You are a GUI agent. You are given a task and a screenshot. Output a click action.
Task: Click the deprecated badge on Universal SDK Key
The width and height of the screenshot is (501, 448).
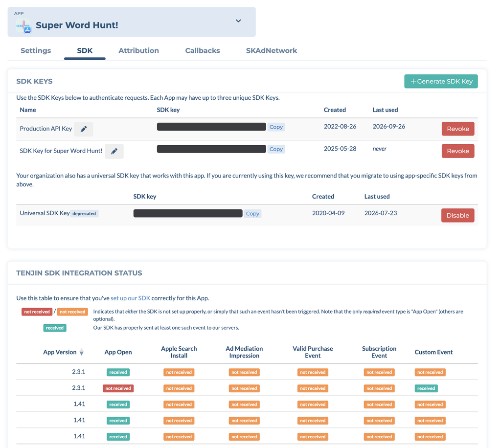pyautogui.click(x=84, y=214)
